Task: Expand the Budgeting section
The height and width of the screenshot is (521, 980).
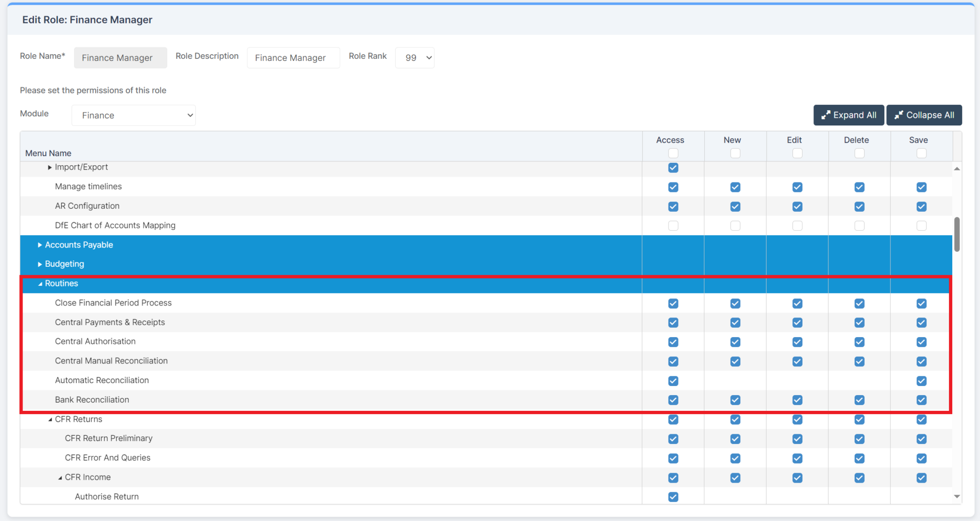Action: pyautogui.click(x=40, y=264)
